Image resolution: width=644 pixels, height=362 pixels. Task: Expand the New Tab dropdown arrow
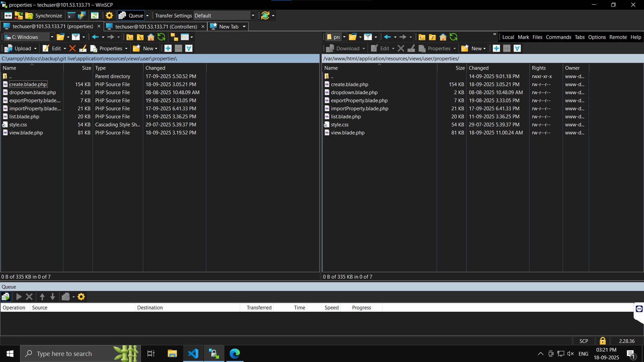pos(244,26)
